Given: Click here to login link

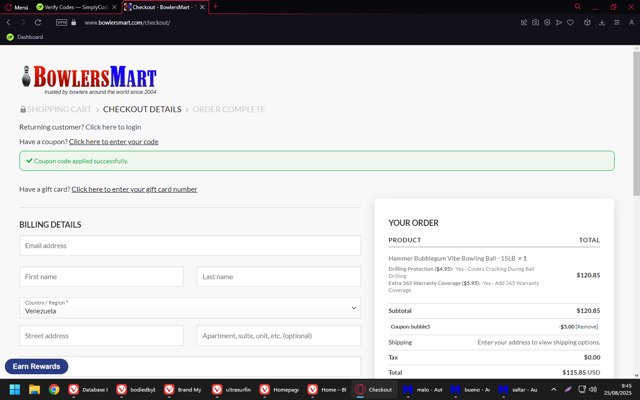Looking at the screenshot, I should (x=113, y=127).
